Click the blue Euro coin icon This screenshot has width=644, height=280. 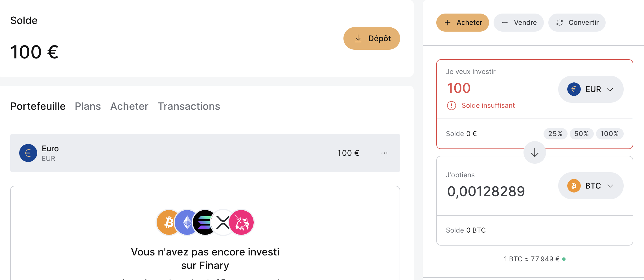(28, 153)
